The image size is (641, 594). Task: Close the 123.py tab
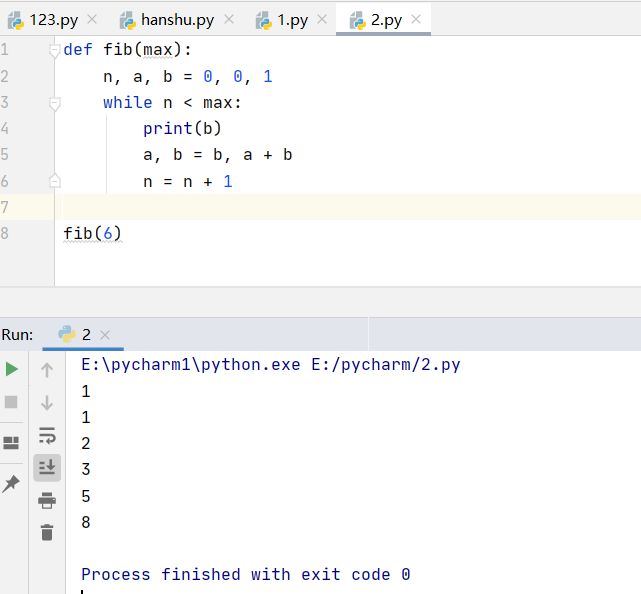(x=92, y=19)
